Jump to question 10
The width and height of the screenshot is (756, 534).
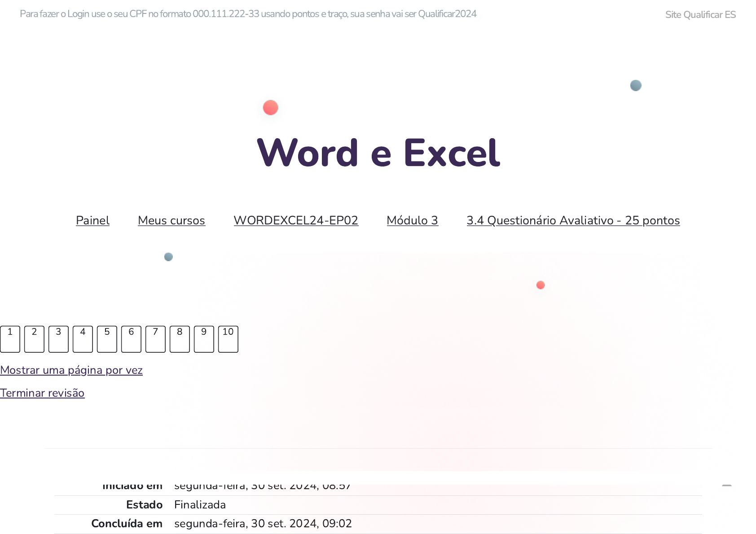pyautogui.click(x=228, y=339)
